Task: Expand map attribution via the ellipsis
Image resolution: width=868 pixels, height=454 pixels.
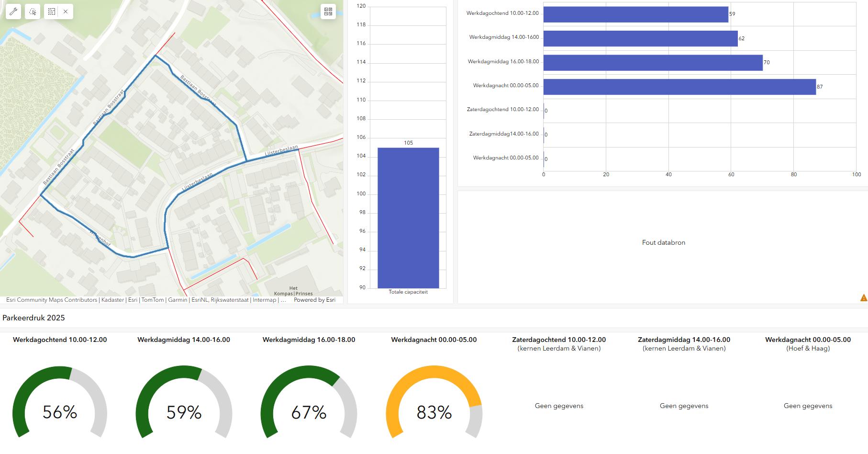Action: [283, 300]
